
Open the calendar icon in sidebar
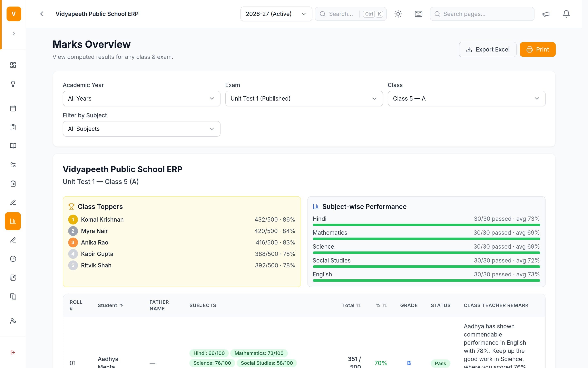pos(13,108)
